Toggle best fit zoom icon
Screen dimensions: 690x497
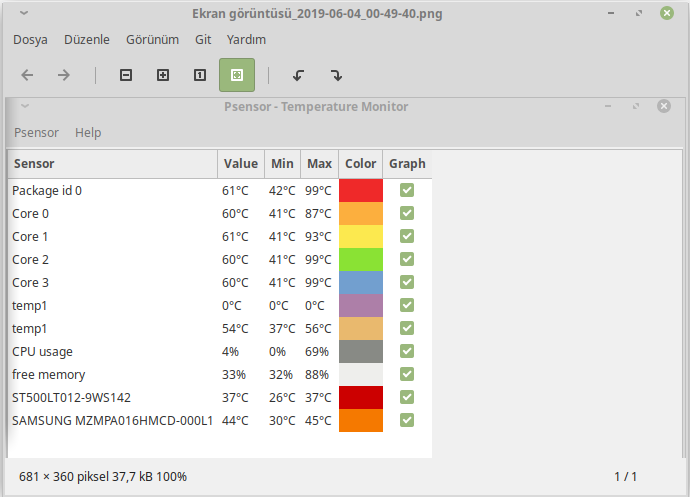click(x=237, y=75)
